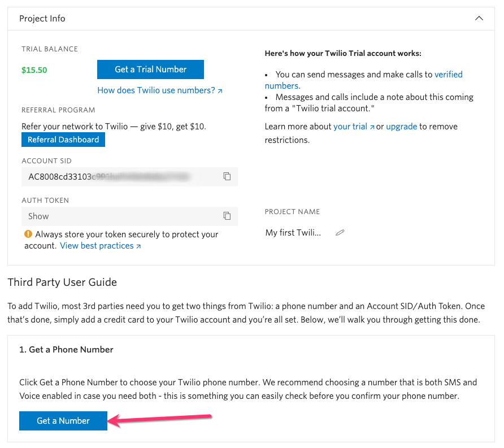Copy the Auth Token with its copy icon

click(227, 216)
